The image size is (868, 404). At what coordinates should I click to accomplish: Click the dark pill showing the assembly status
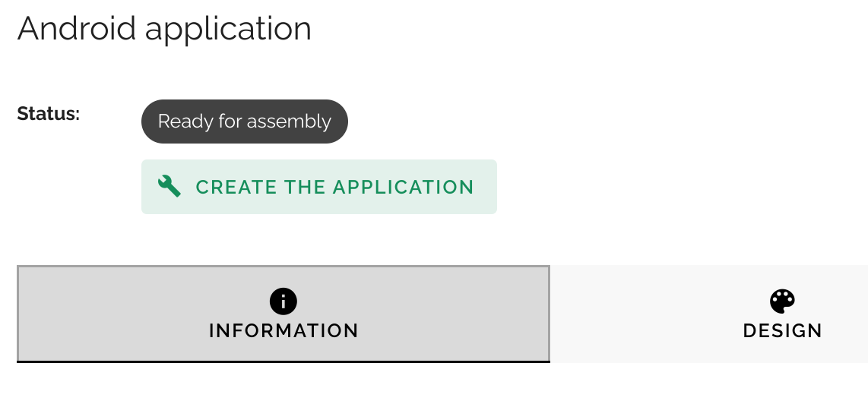pyautogui.click(x=245, y=122)
